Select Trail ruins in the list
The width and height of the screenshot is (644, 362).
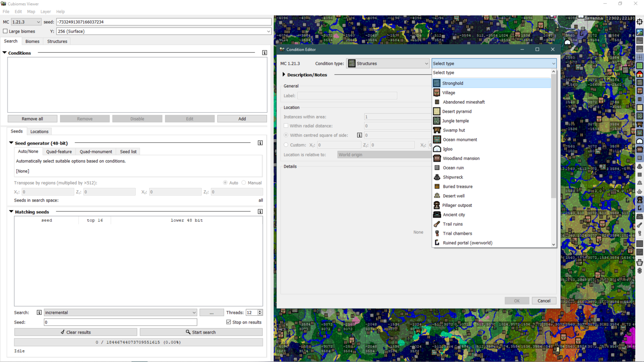452,224
